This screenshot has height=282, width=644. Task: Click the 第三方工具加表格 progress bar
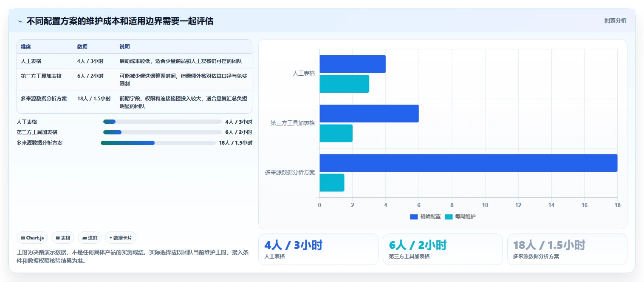coord(162,132)
